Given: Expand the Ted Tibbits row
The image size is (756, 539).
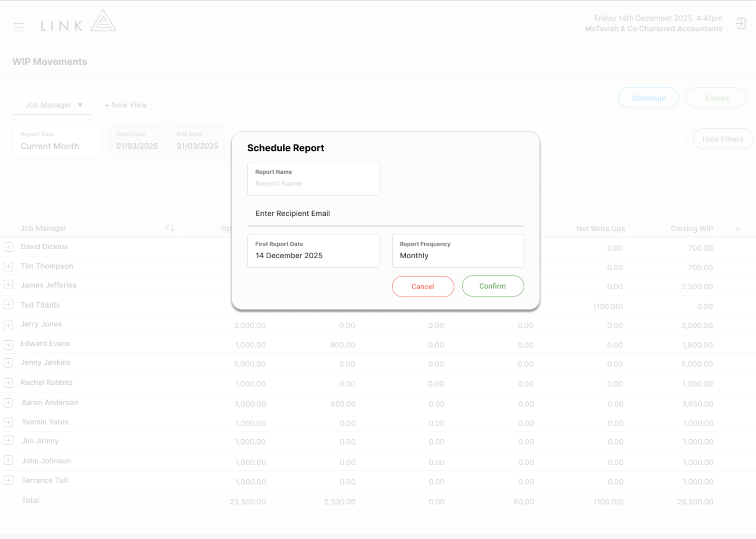Looking at the screenshot, I should [8, 305].
